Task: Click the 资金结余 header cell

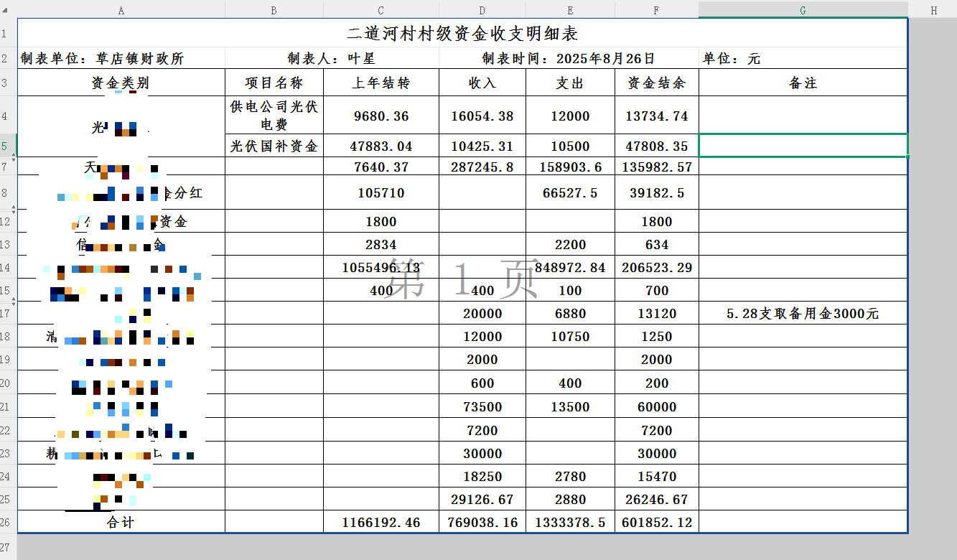Action: point(656,83)
